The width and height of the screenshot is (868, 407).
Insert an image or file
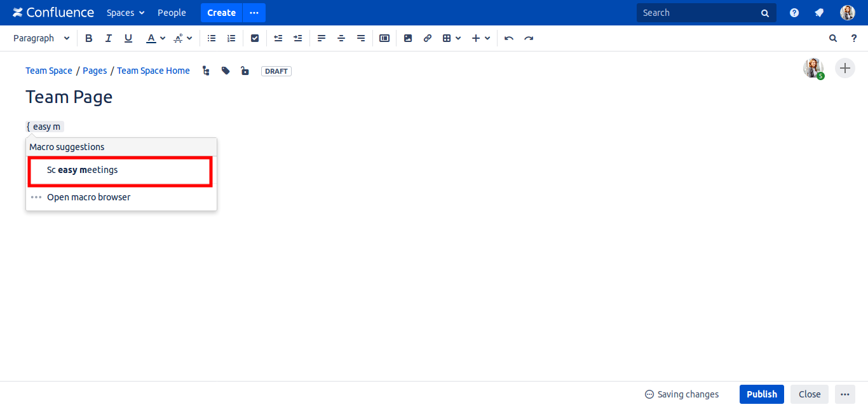coord(408,38)
